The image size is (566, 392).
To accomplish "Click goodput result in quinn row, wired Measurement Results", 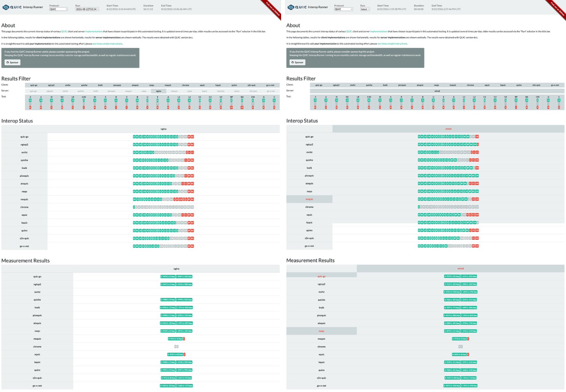I will point(451,370).
